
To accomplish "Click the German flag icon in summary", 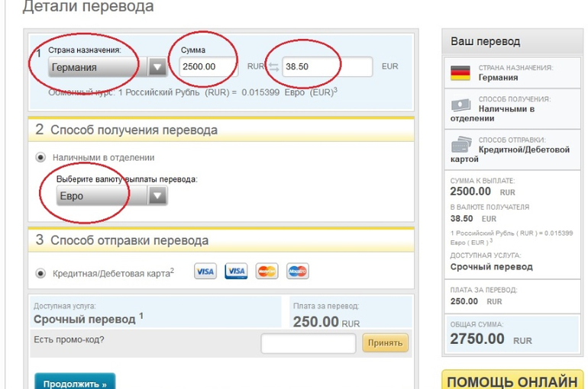I will [460, 73].
